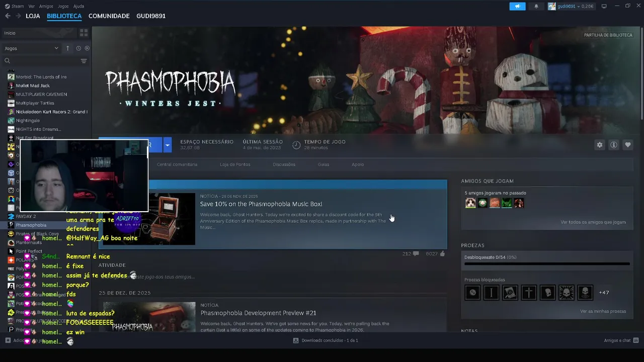Screen dimensions: 644x362
Task: Go to library Início
Action: (38, 33)
